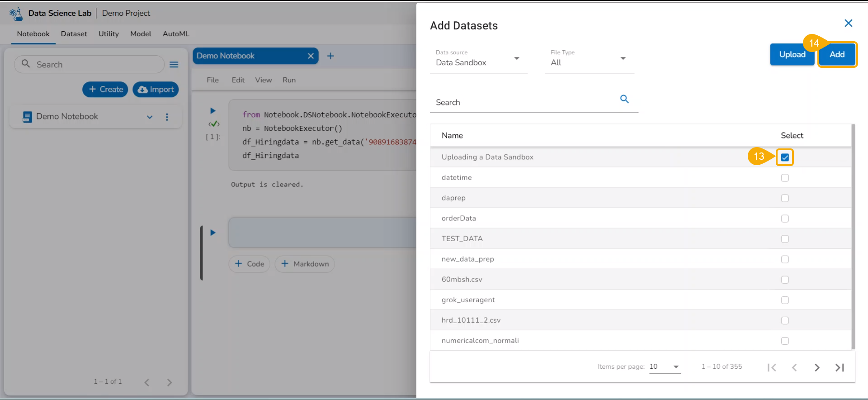The height and width of the screenshot is (400, 868).
Task: Run the first notebook code cell
Action: click(x=212, y=111)
